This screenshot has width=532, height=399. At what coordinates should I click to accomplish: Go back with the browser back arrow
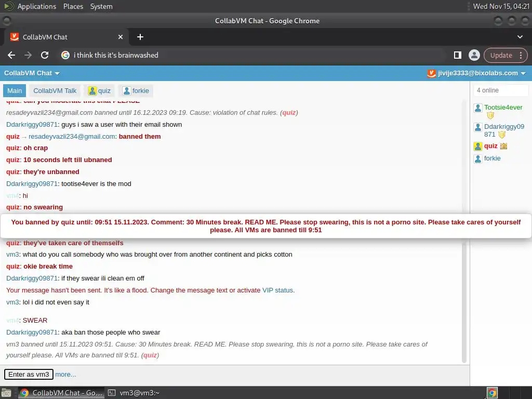(11, 55)
